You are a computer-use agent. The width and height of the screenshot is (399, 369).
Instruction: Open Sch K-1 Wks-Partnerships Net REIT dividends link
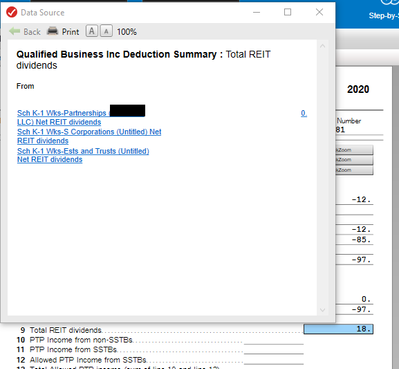[81, 117]
